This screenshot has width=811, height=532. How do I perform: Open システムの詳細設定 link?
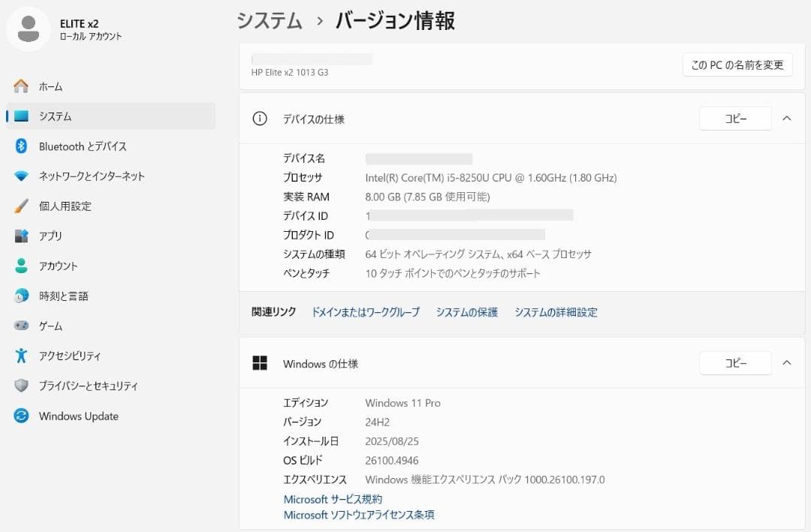coord(556,312)
